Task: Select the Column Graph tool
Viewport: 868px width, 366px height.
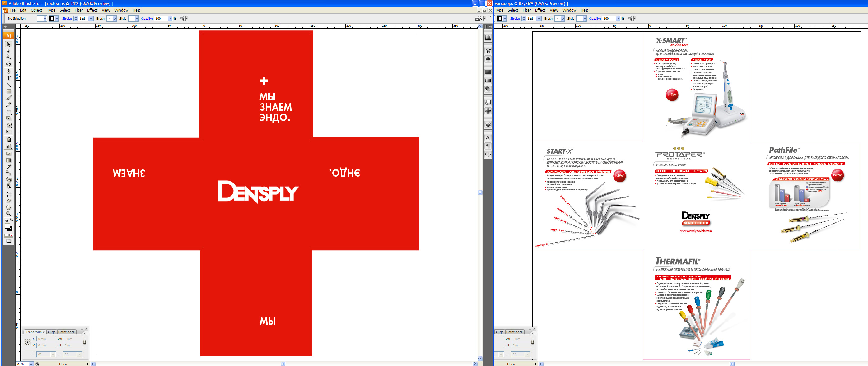Action: tap(9, 146)
